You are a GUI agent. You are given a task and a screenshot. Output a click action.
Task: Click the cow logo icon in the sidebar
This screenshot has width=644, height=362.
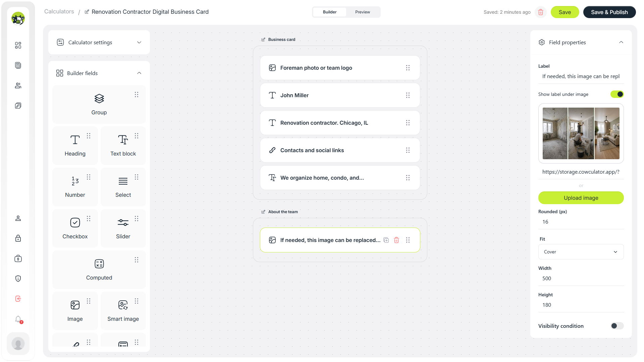pos(18,19)
